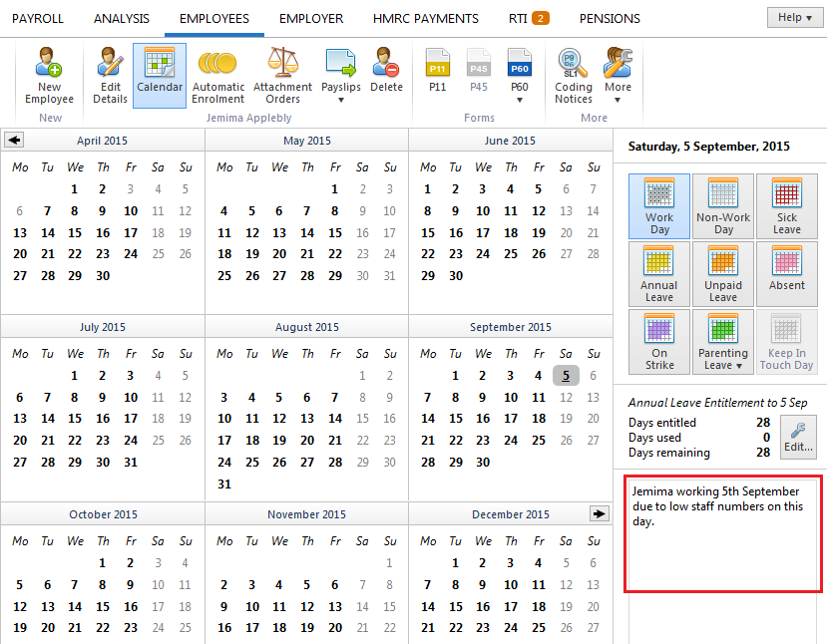Viewport: 827px width, 644px height.
Task: Mark day as Work Day
Action: [x=659, y=206]
